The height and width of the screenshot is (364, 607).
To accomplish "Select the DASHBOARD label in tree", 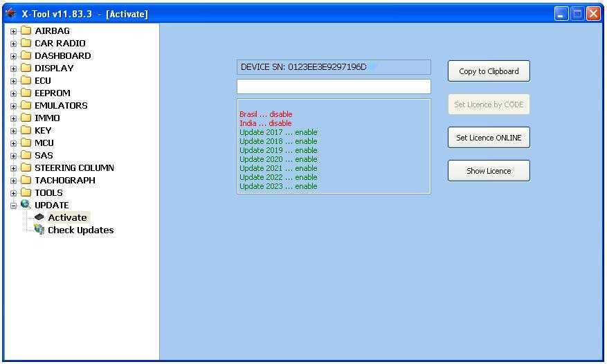I will [x=63, y=55].
